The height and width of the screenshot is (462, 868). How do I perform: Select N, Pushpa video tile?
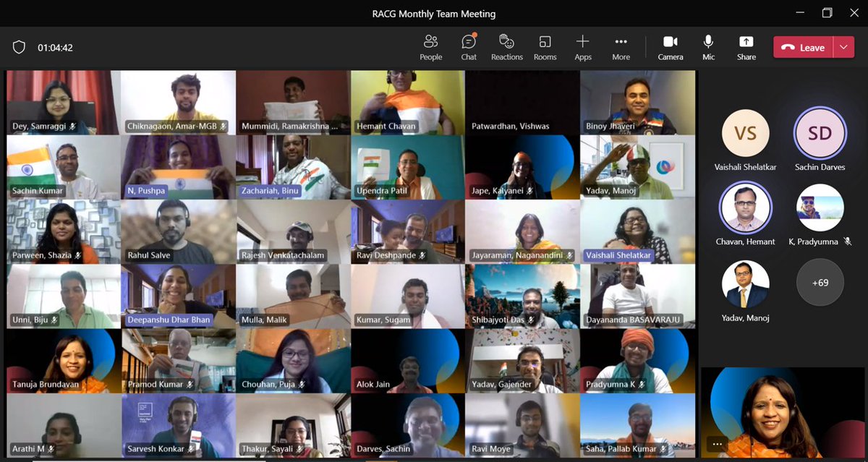pyautogui.click(x=178, y=168)
